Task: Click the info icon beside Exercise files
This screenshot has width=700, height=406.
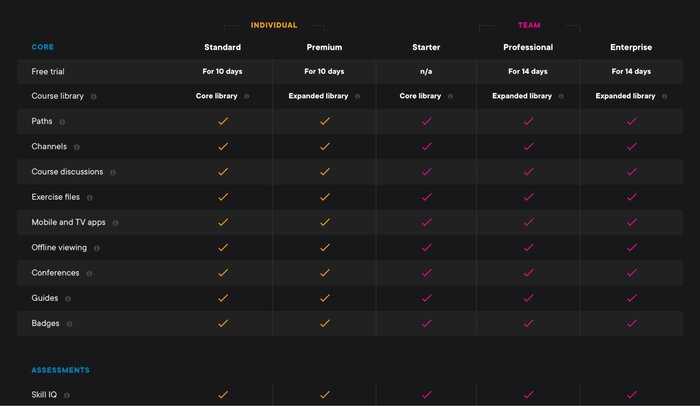Action: click(x=90, y=197)
